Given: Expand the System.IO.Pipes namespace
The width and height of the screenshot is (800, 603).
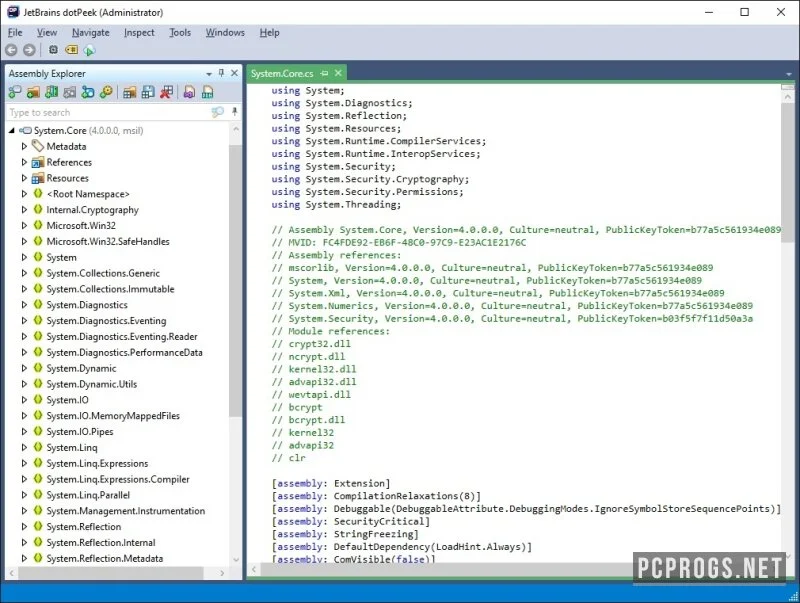Looking at the screenshot, I should [24, 432].
